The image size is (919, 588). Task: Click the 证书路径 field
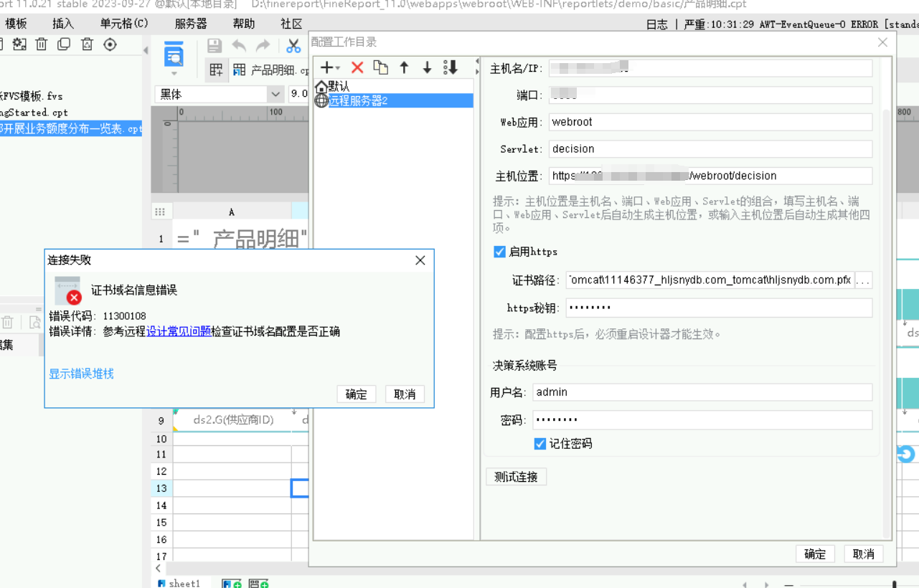710,280
